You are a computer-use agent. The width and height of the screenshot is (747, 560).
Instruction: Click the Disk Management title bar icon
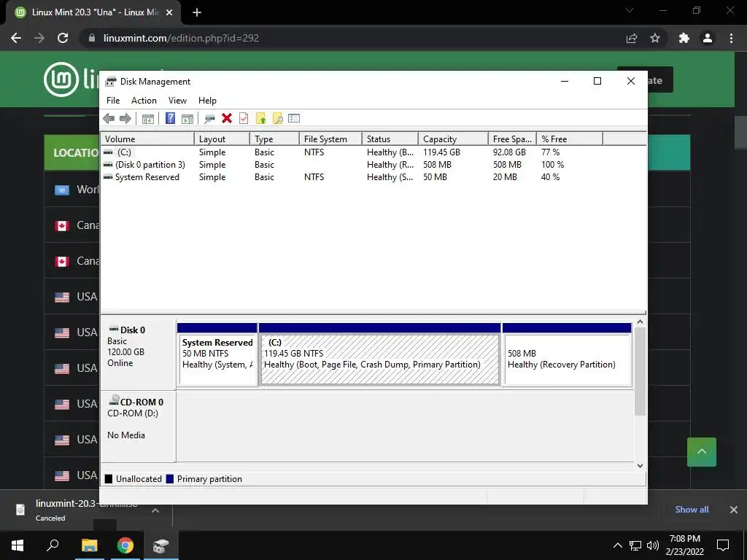coord(111,82)
